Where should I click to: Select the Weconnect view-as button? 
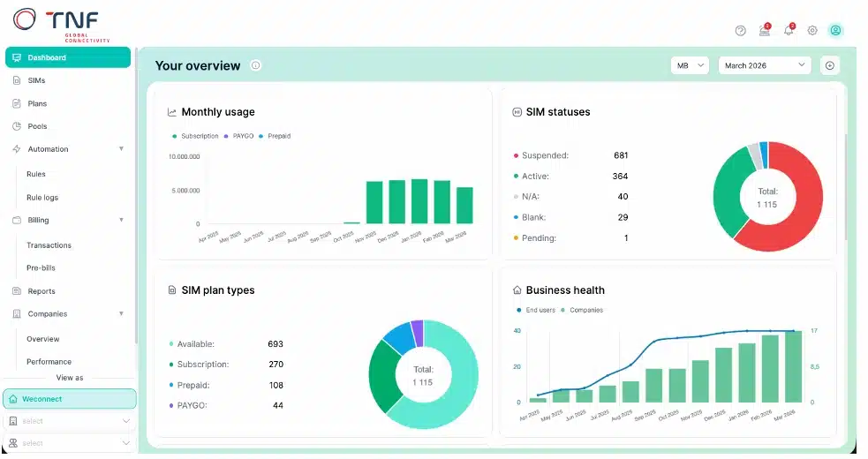(70, 399)
